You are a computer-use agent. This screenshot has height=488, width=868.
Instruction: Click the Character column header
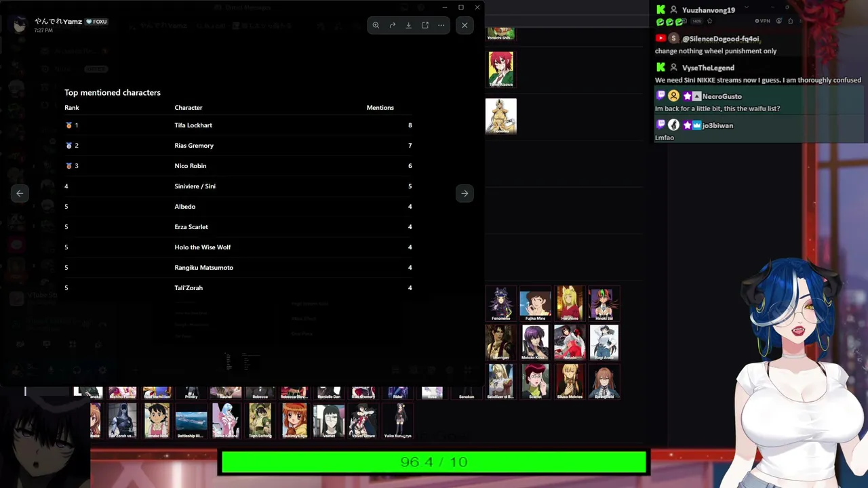tap(189, 108)
